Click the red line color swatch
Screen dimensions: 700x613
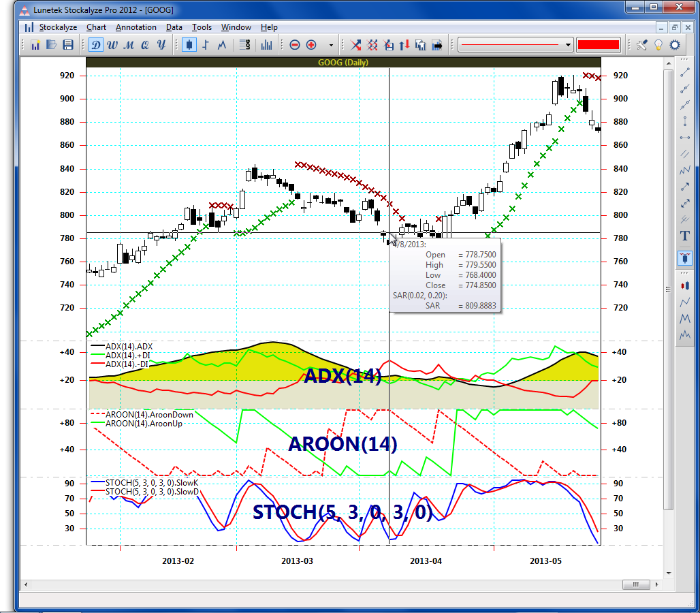(598, 45)
